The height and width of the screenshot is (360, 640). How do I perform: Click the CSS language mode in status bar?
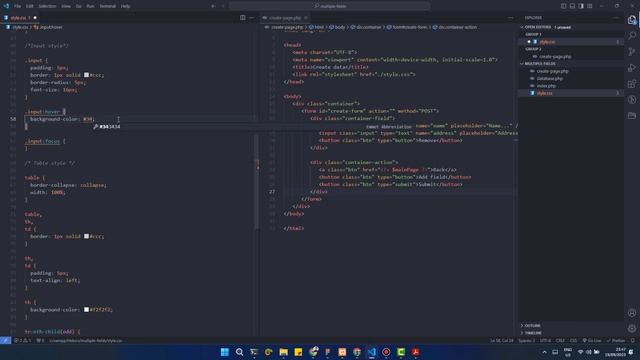tap(573, 340)
